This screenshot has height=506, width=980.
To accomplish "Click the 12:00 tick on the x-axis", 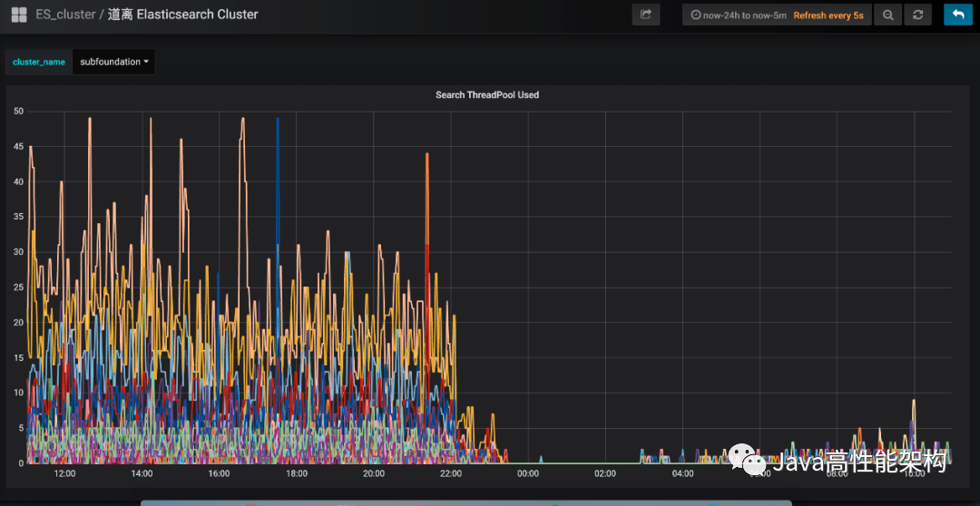I will [x=65, y=473].
